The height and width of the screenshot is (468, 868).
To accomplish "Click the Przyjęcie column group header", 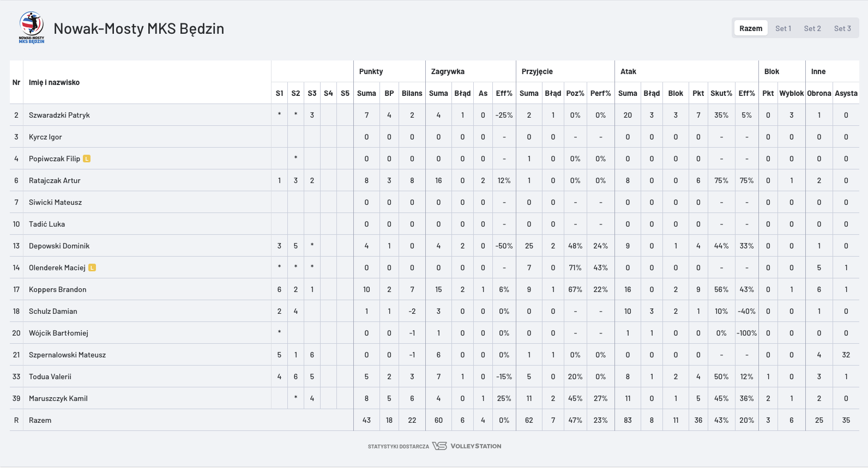I will click(537, 71).
